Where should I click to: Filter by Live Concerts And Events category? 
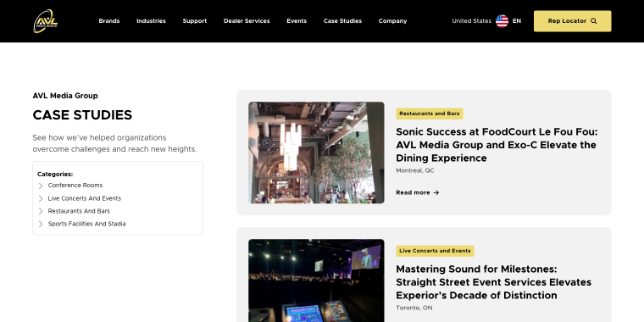pos(85,198)
